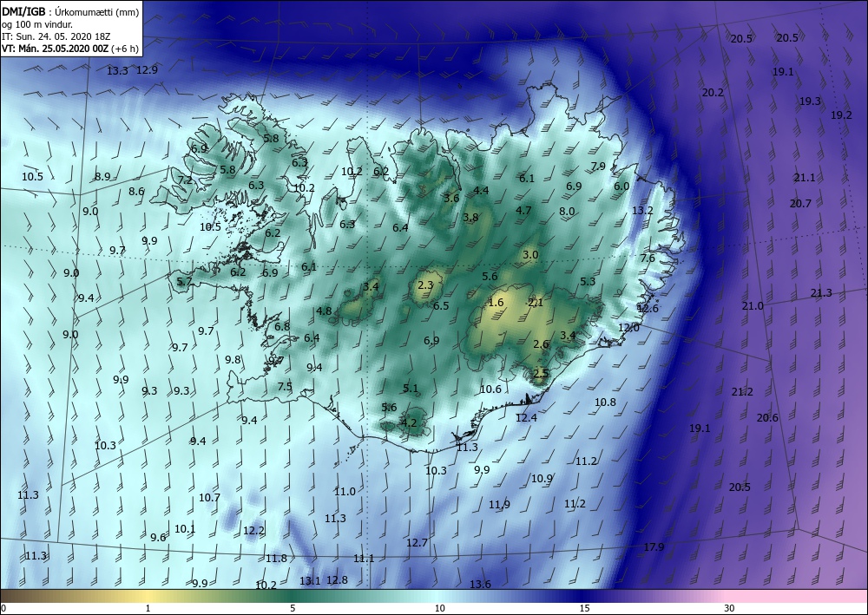Click the map value 21.0
This screenshot has width=868, height=615.
tap(753, 306)
